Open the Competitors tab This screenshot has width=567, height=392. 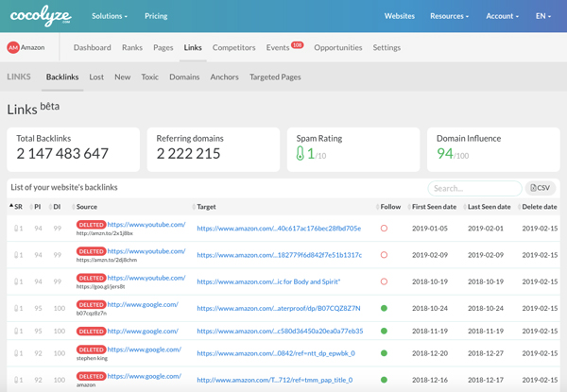pos(234,47)
